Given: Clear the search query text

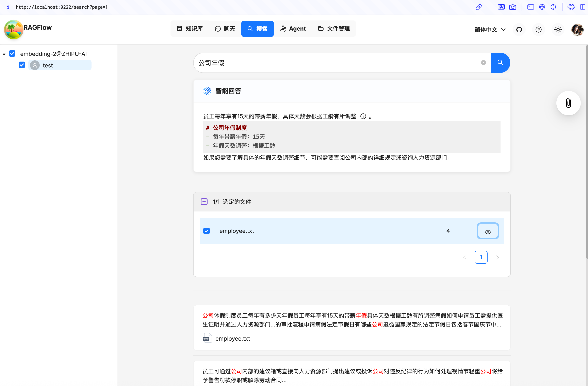Looking at the screenshot, I should coord(483,63).
